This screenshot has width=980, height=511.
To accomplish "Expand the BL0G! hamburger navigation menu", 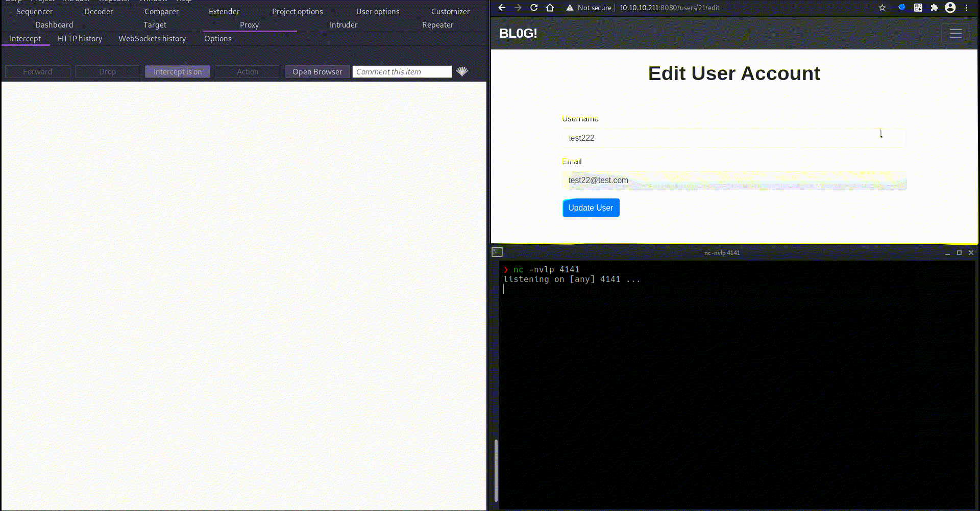I will point(955,34).
